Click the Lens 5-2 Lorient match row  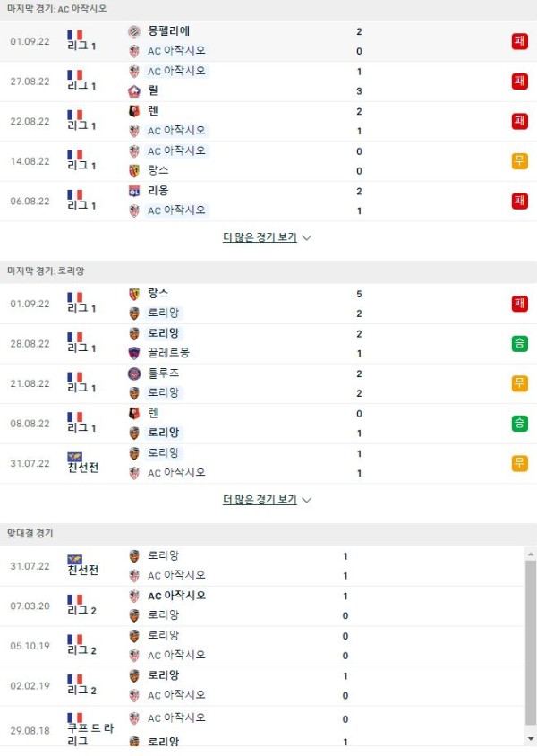tap(268, 304)
